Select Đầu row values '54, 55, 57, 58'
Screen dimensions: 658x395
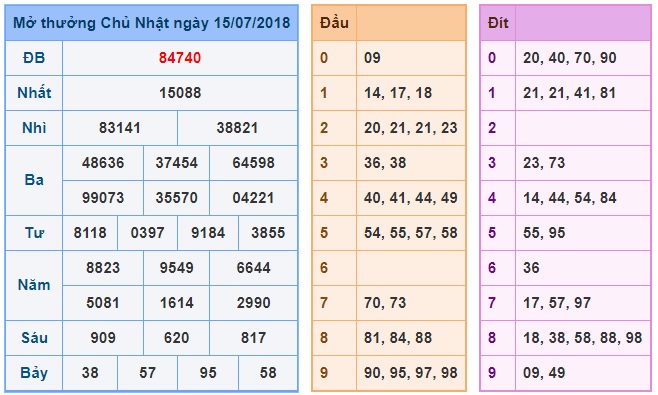pos(410,233)
